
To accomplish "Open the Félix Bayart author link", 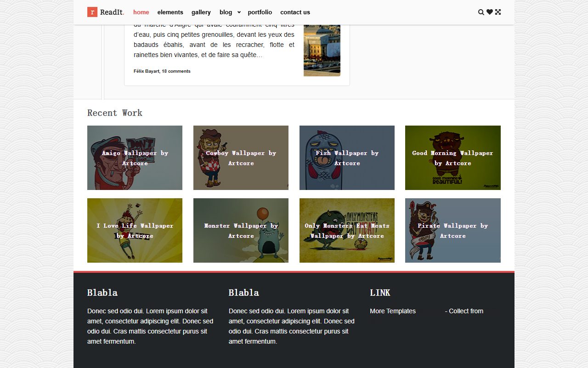I will coord(146,71).
